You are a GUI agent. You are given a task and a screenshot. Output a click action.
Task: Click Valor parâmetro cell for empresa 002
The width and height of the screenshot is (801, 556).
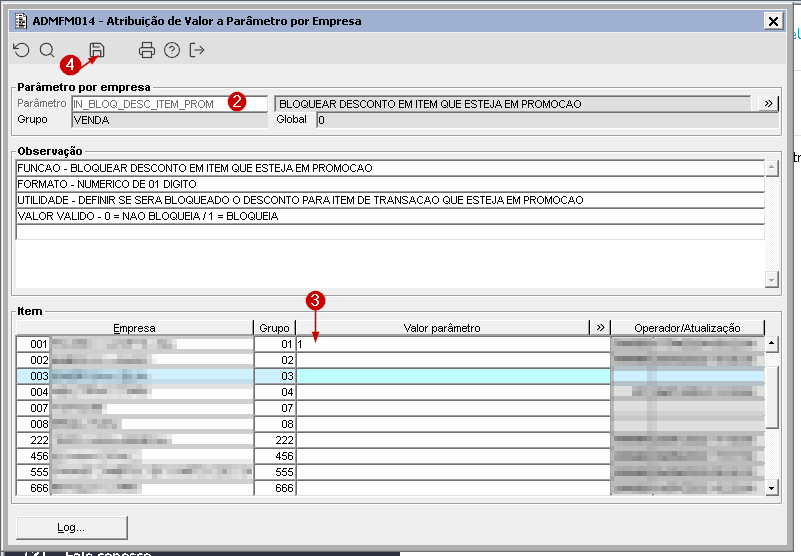[453, 360]
